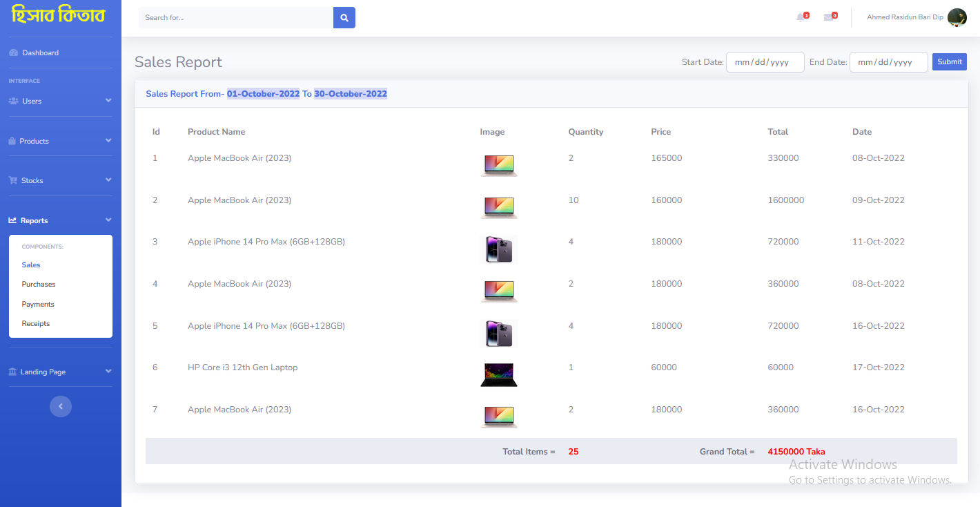The width and height of the screenshot is (980, 507).
Task: Collapse the sidebar using the circular arrow
Action: 61,406
